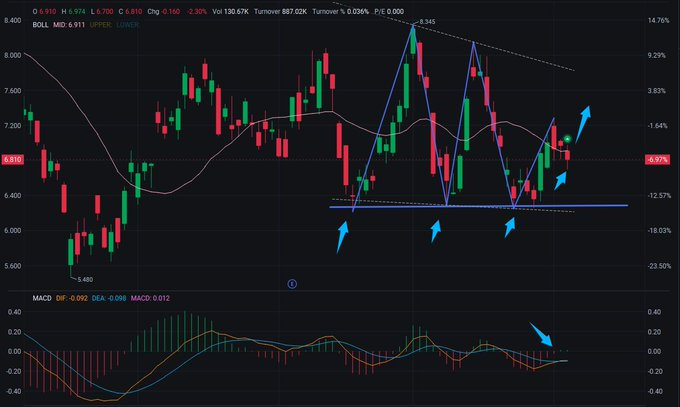This screenshot has width=680, height=407.
Task: Click the '-2.30%' change percentage
Action: [x=197, y=11]
